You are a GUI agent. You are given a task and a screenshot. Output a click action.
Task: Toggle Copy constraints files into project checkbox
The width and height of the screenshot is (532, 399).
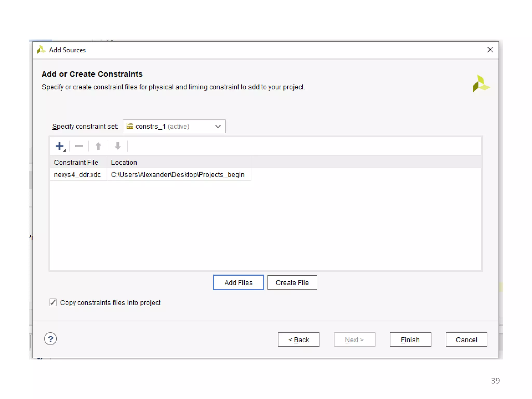pyautogui.click(x=53, y=302)
